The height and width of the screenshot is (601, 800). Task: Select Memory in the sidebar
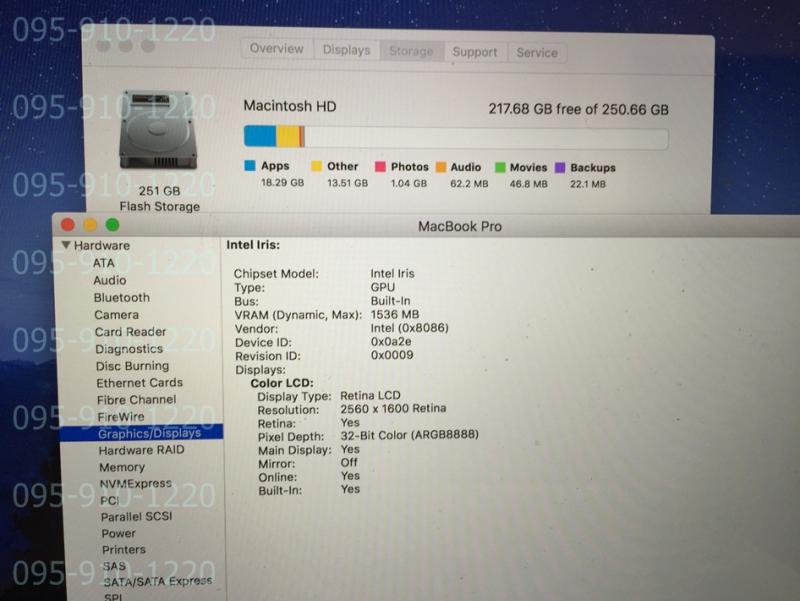[122, 467]
